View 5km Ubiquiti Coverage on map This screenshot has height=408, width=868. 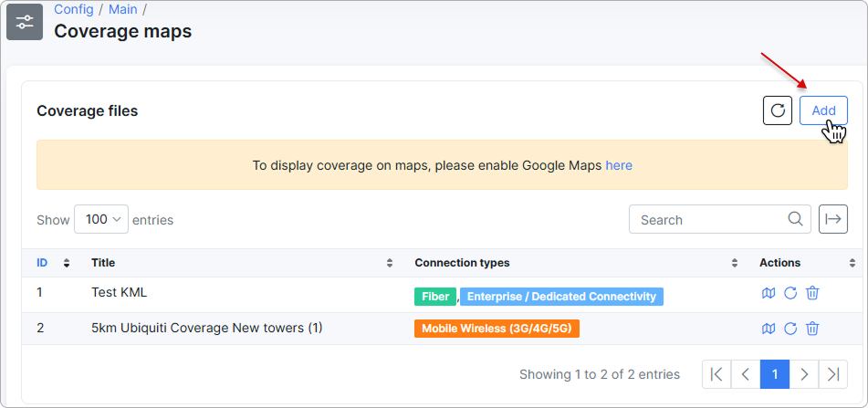coord(769,329)
